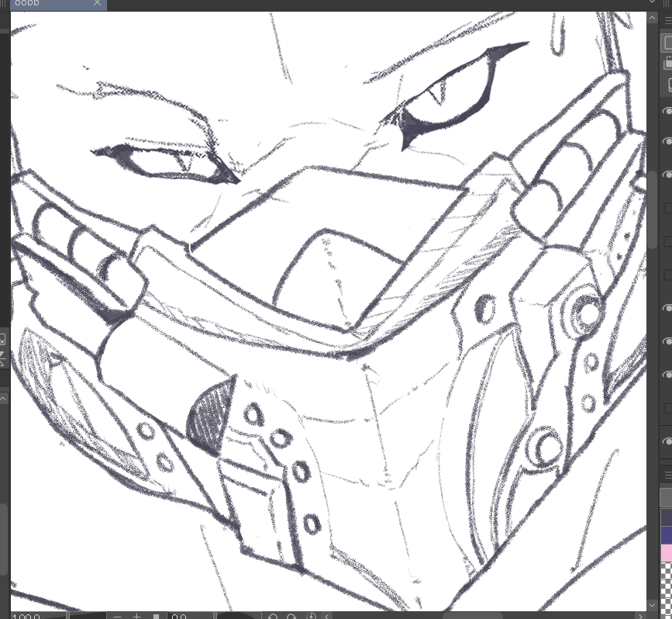Show the hidden fourth layer via its empty box
The height and width of the screenshot is (619, 672).
click(667, 208)
